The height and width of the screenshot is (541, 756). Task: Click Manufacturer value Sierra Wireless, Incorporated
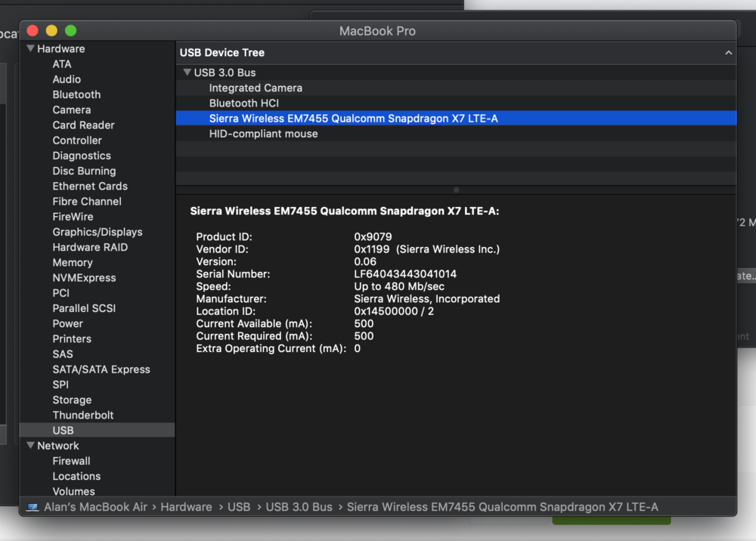tap(426, 298)
